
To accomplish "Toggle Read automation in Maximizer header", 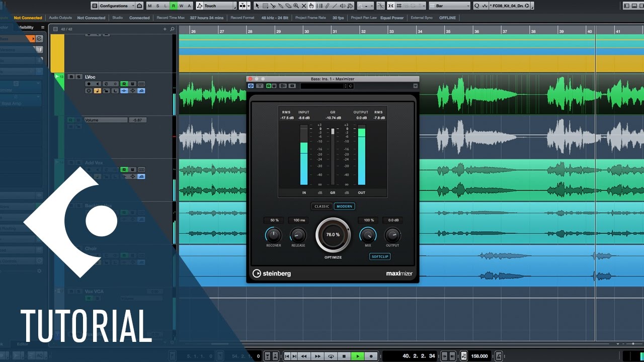I will coord(269,85).
